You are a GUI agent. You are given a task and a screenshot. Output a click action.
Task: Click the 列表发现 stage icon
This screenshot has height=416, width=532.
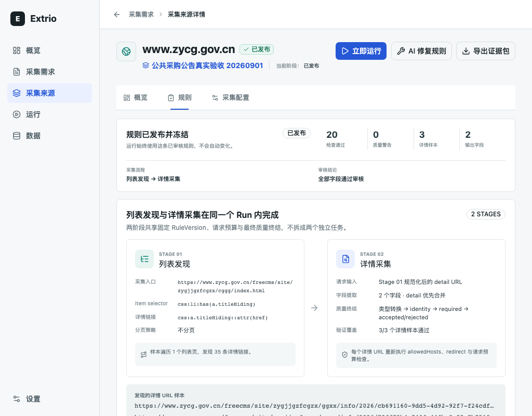click(144, 259)
